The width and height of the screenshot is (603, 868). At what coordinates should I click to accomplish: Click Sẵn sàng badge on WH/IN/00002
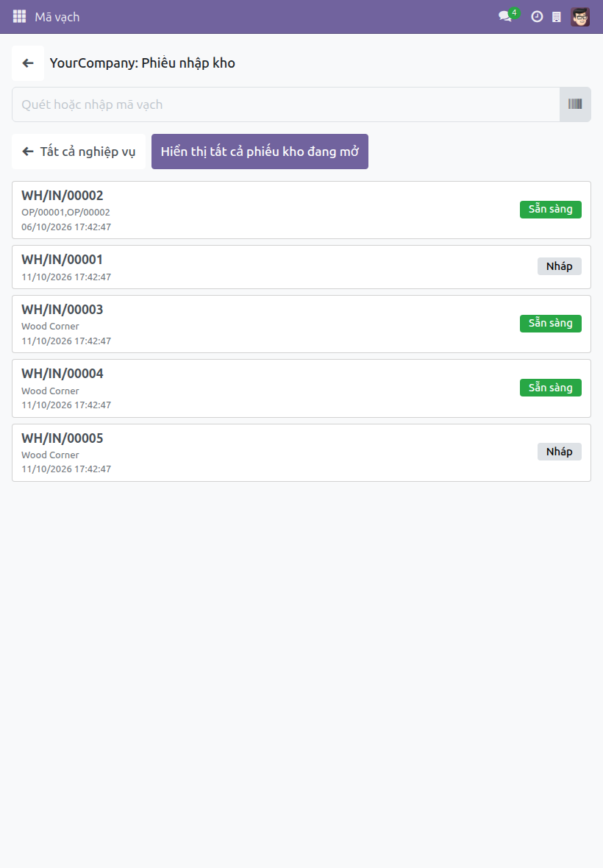(551, 209)
